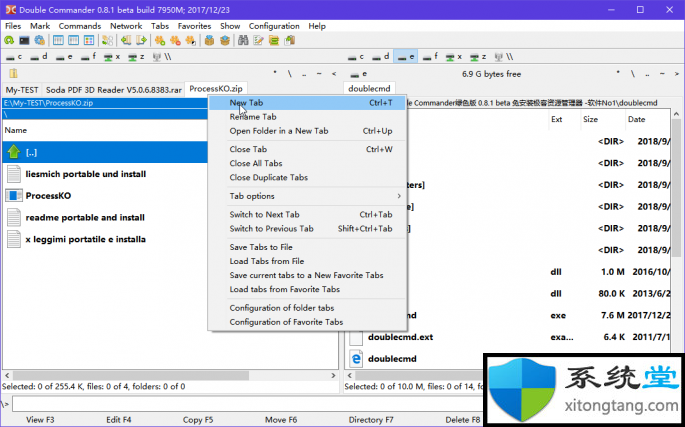
Task: Select network drive z in right drive bar
Action: point(478,57)
